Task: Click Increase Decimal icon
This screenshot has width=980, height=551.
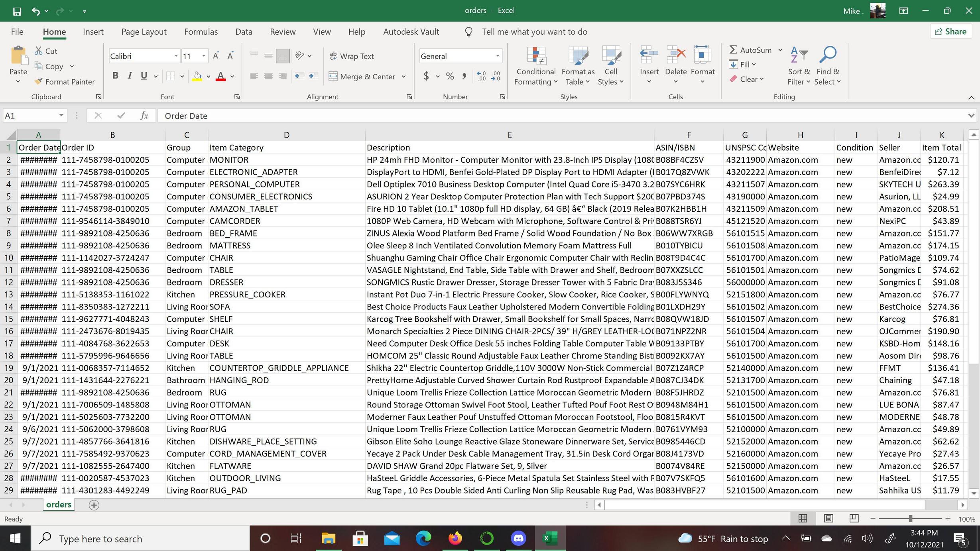Action: pos(481,76)
